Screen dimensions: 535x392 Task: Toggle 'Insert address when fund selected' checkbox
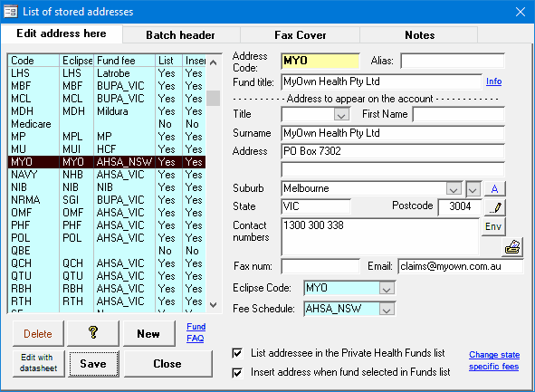point(237,373)
